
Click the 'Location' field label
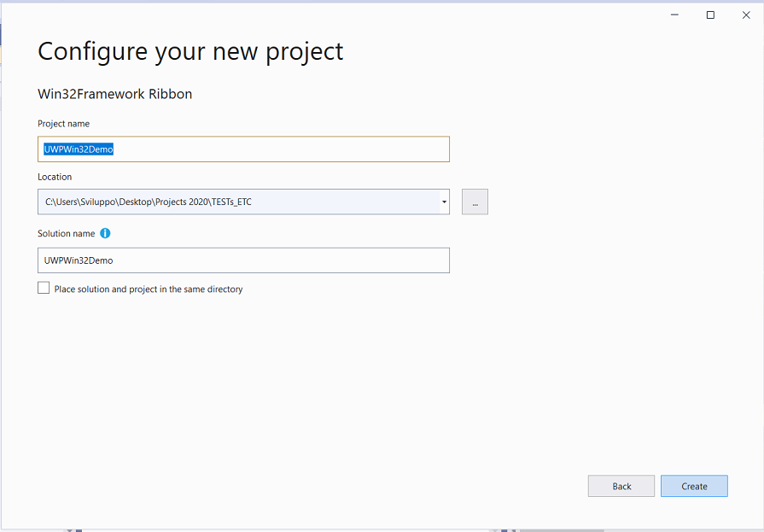(x=55, y=177)
